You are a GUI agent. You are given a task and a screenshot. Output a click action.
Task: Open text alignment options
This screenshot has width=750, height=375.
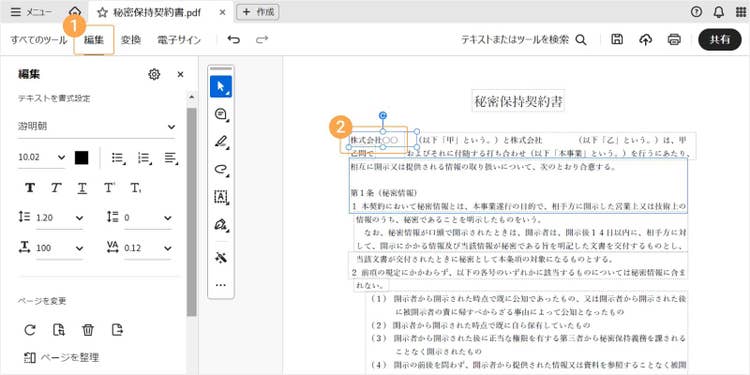pos(170,157)
